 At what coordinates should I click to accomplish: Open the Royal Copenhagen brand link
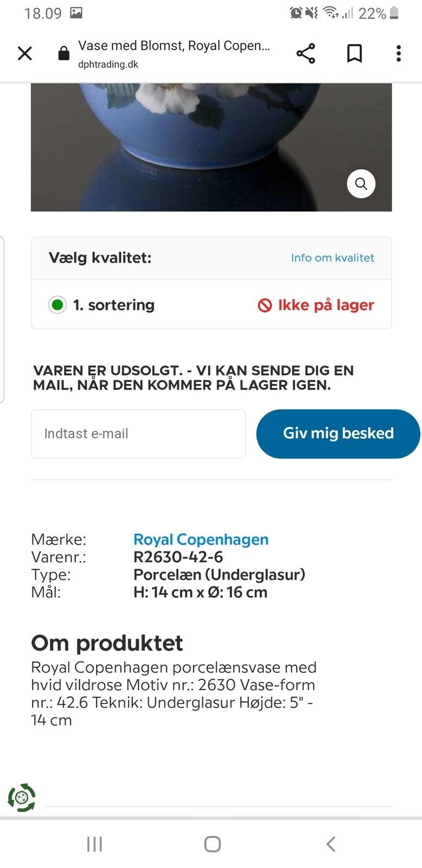pyautogui.click(x=201, y=540)
